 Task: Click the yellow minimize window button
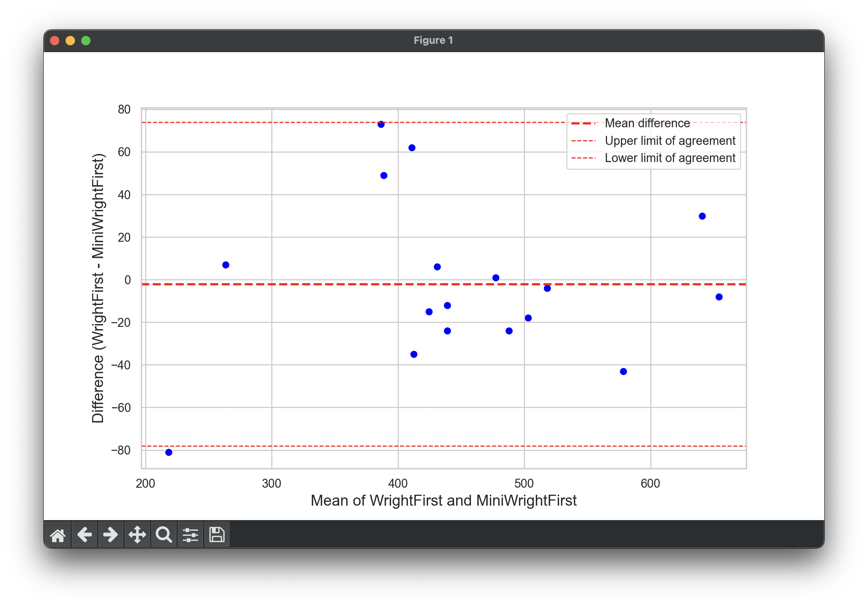point(70,41)
